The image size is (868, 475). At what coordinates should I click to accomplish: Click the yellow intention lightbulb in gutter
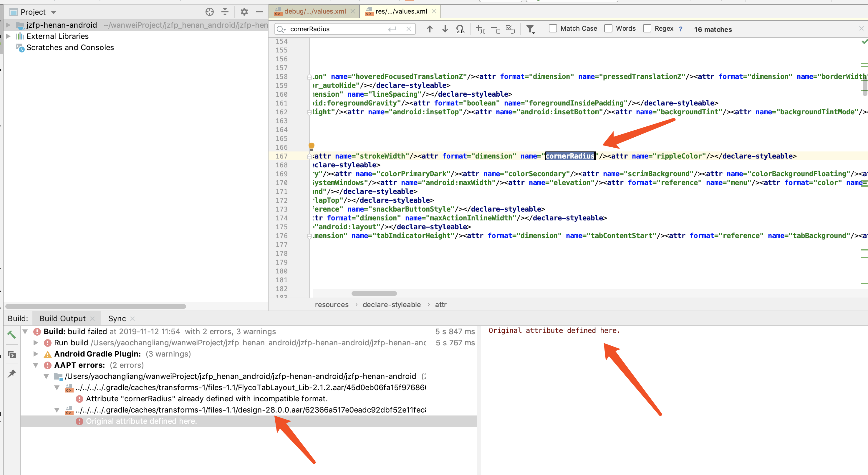[311, 146]
